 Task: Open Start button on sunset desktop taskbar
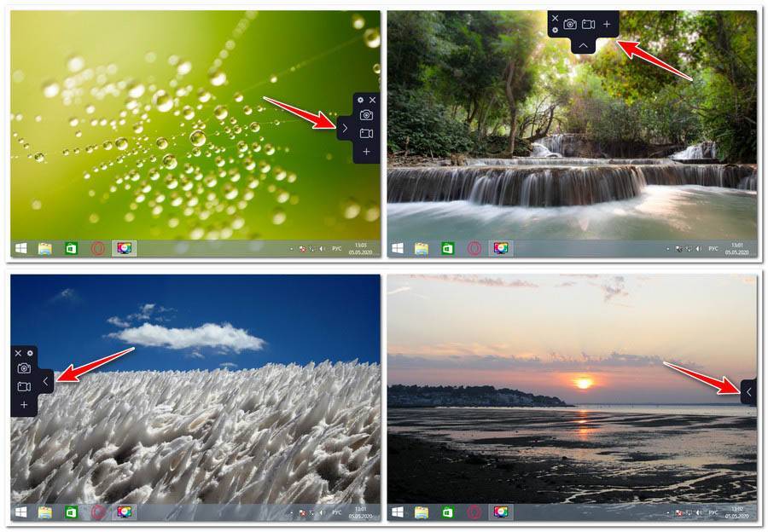pyautogui.click(x=398, y=512)
